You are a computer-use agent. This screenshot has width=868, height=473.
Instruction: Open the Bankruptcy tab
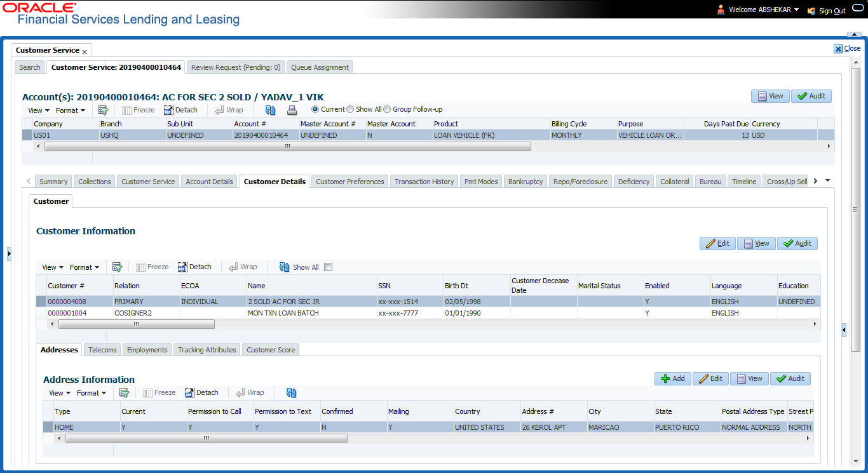(x=526, y=182)
